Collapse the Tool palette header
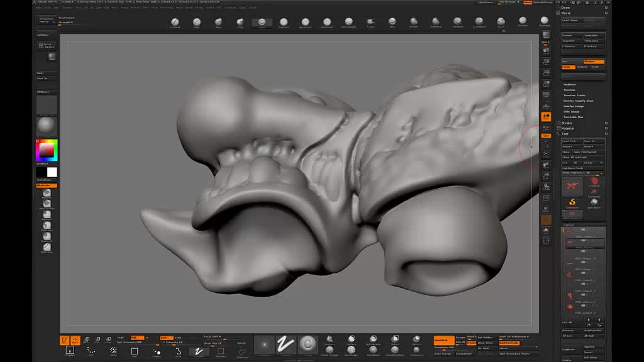The image size is (644, 362). pyautogui.click(x=565, y=134)
